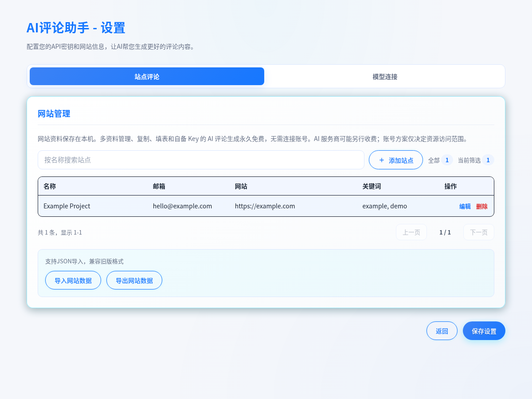Select the 当前筛选 count badge
Image resolution: width=532 pixels, height=399 pixels.
[x=488, y=160]
